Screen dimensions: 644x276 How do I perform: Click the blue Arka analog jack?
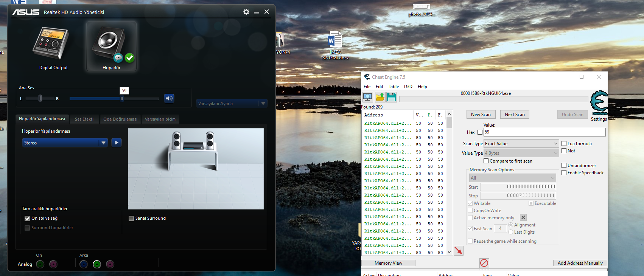coord(84,264)
